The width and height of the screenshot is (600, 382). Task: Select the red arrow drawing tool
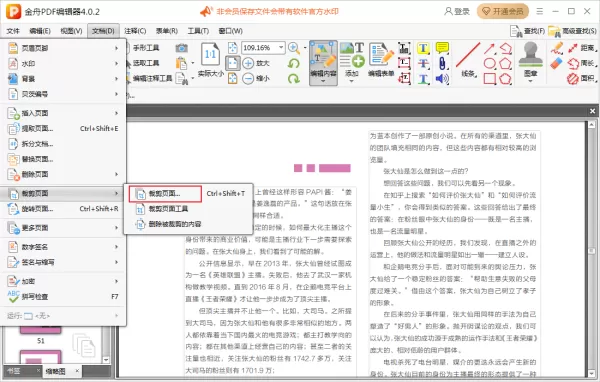click(x=489, y=48)
